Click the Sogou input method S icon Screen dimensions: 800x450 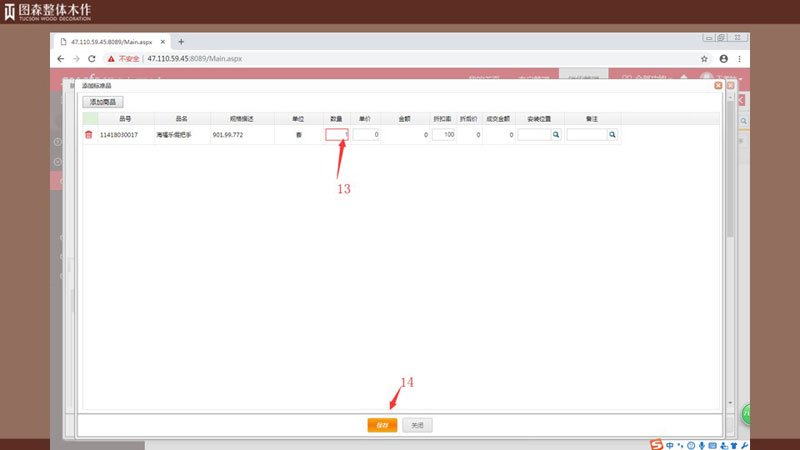click(657, 444)
